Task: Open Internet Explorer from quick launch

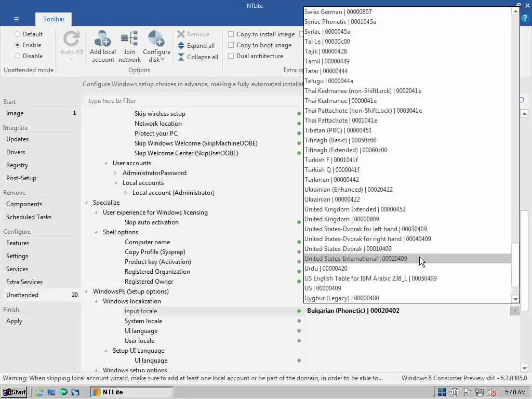Action: (39, 393)
